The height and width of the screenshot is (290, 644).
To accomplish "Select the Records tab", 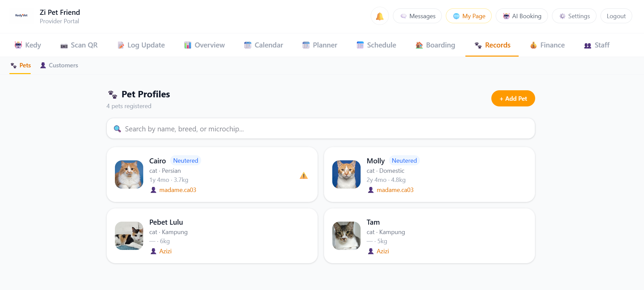I will 492,45.
